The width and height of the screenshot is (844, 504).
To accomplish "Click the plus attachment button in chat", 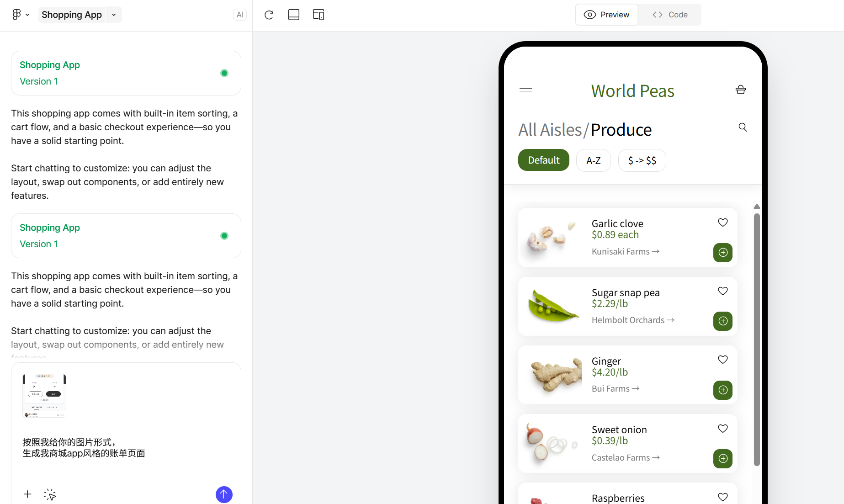I will click(x=27, y=494).
